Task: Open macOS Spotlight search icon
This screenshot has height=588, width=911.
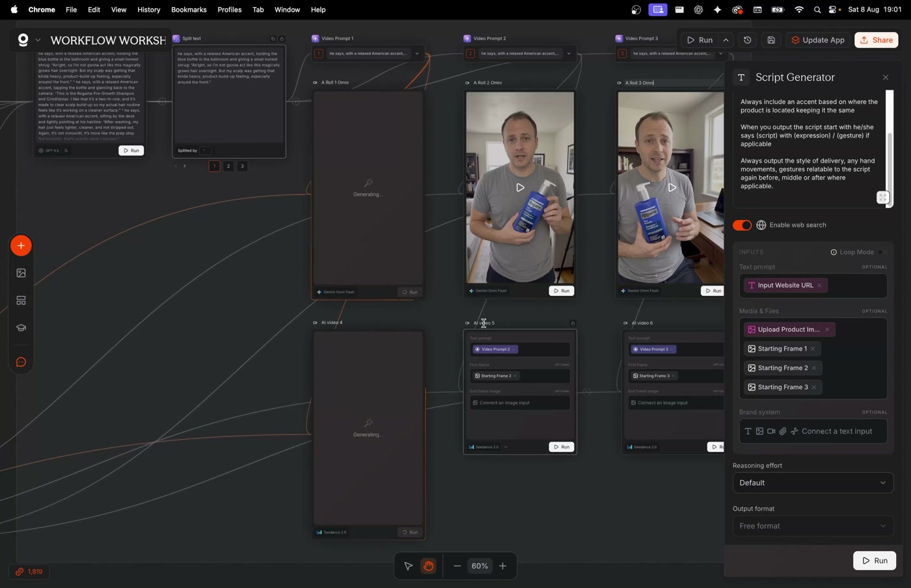Action: coord(817,10)
